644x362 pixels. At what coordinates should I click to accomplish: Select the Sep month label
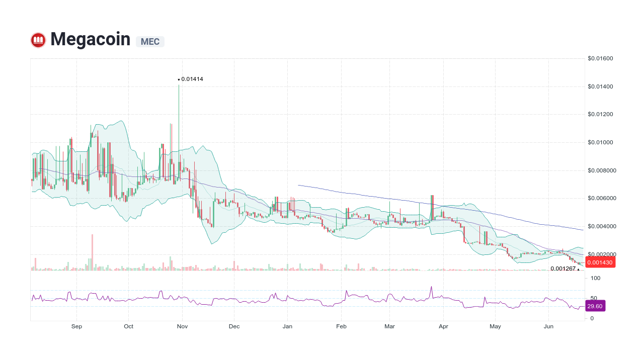point(76,326)
